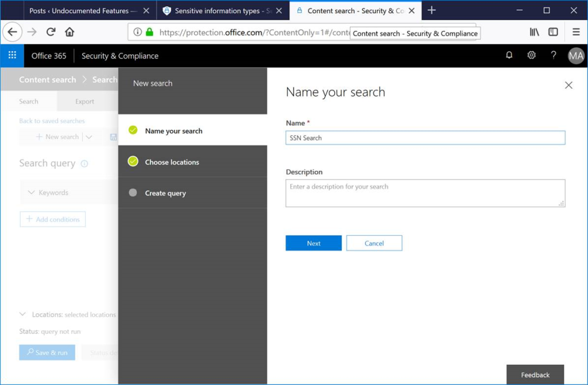Save the search using the save icon
Screen dimensions: 588x385
(x=114, y=137)
